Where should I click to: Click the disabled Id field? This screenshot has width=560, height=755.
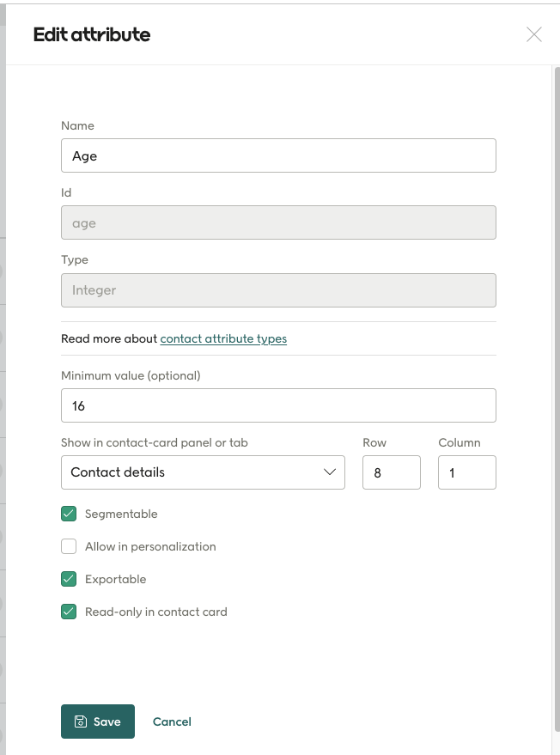278,222
